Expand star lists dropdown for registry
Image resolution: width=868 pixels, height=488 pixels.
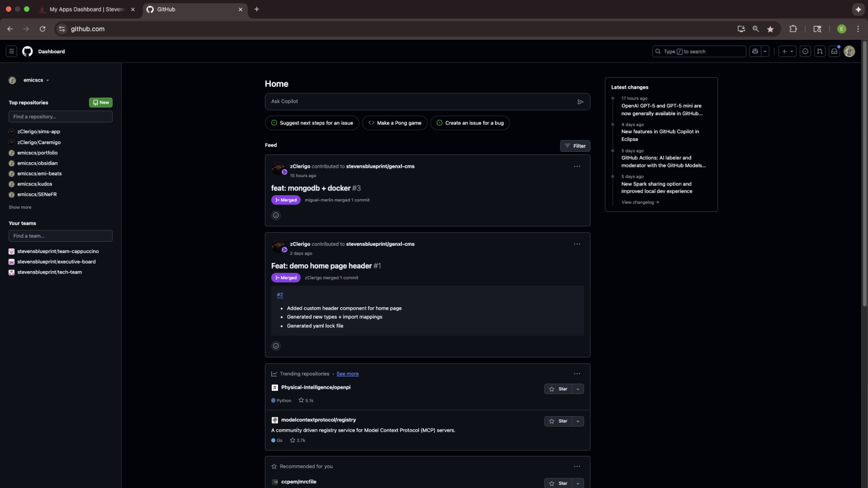[x=578, y=421]
